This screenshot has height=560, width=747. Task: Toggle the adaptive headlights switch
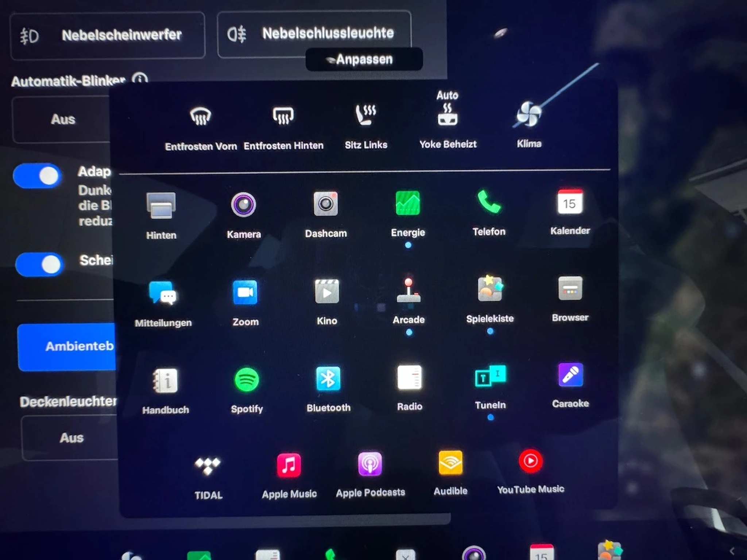click(x=38, y=176)
